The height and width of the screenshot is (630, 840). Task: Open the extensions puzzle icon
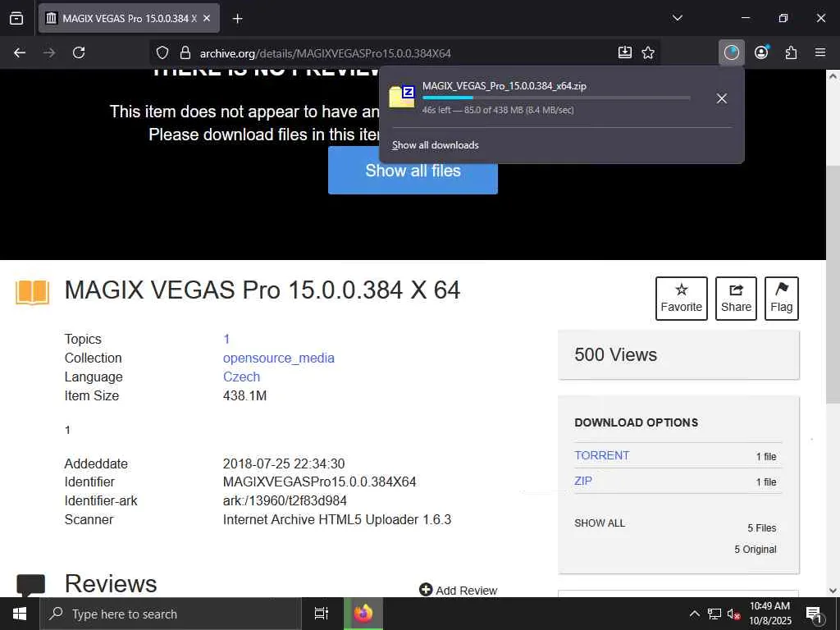(x=791, y=52)
